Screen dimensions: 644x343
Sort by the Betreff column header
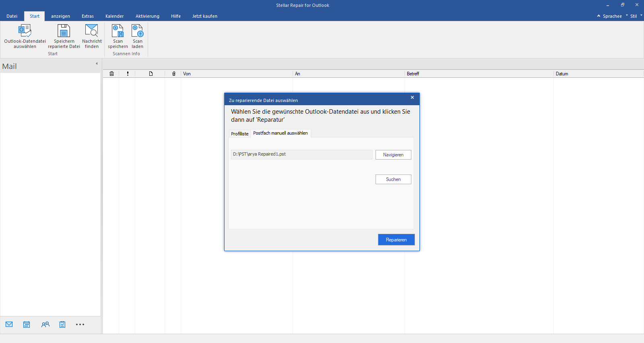click(479, 74)
